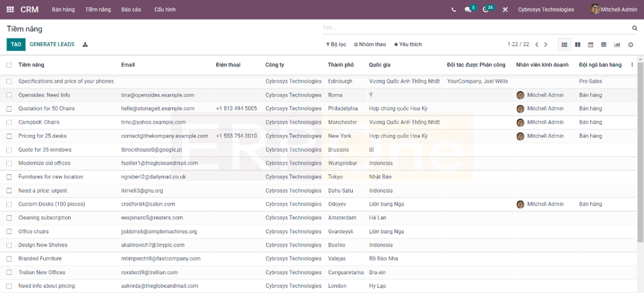Open the chat messages icon with badge 5
The height and width of the screenshot is (293, 644).
coord(470,9)
